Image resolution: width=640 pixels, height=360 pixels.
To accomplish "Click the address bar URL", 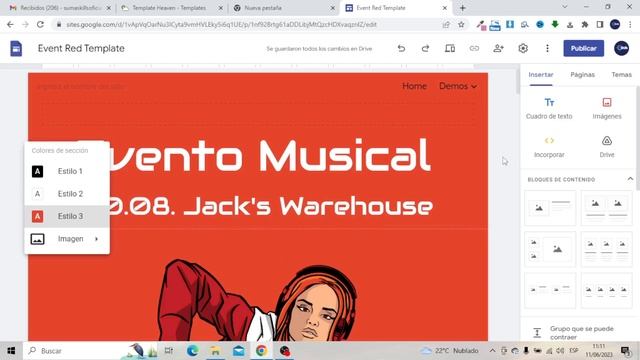I will 221,24.
